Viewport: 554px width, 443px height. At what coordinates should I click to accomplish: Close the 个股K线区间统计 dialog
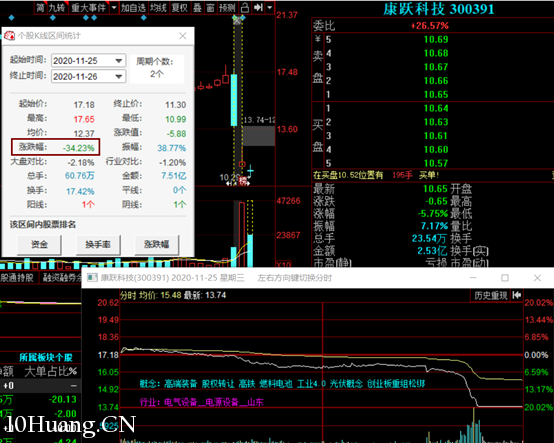(x=183, y=36)
